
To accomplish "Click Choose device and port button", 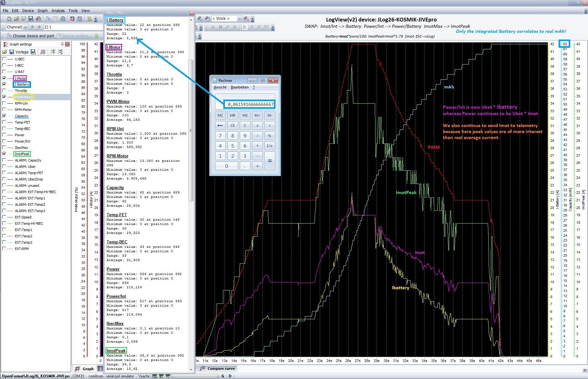I will click(x=30, y=36).
